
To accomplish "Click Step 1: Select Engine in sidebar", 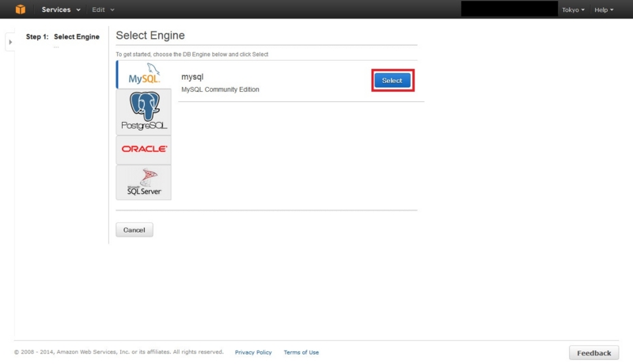I will point(63,36).
